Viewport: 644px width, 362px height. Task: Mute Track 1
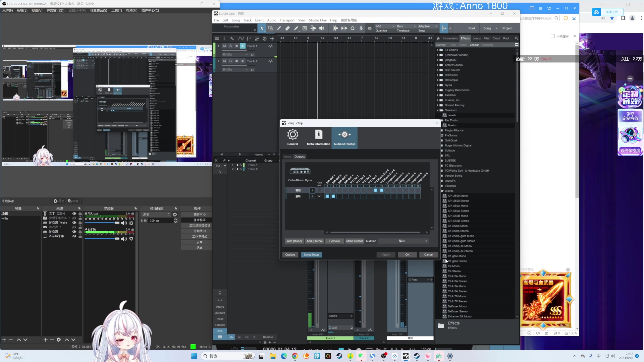pos(224,46)
